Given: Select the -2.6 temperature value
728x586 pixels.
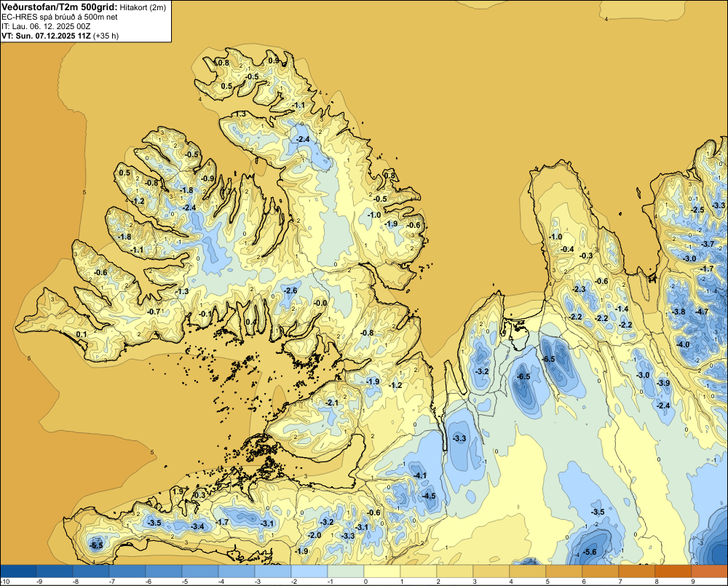Looking at the screenshot, I should (x=290, y=290).
